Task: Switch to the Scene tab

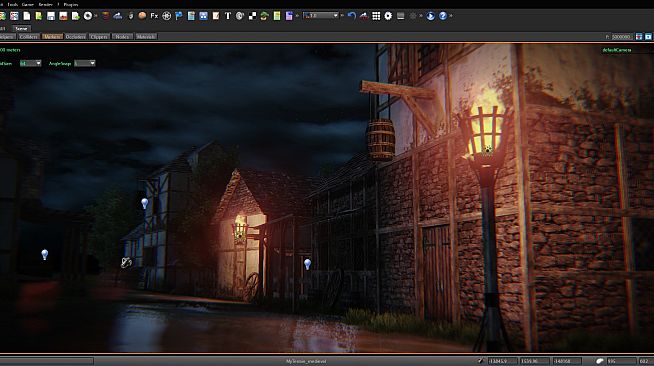Action: point(21,28)
